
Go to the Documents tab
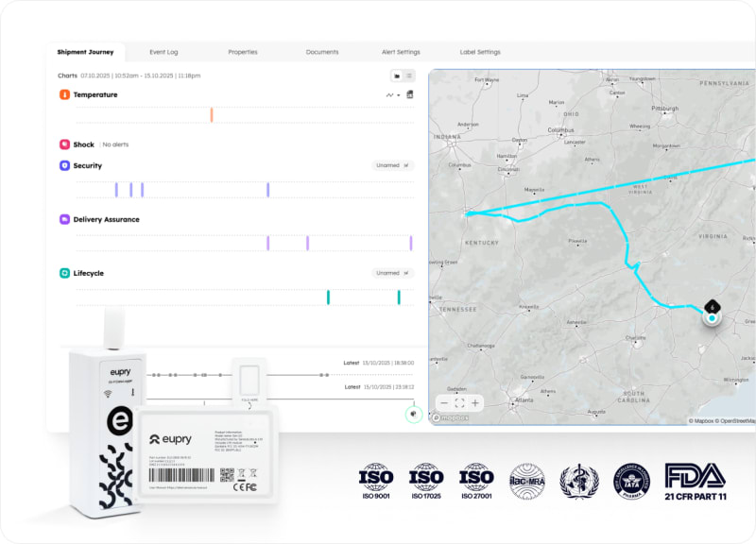point(322,52)
